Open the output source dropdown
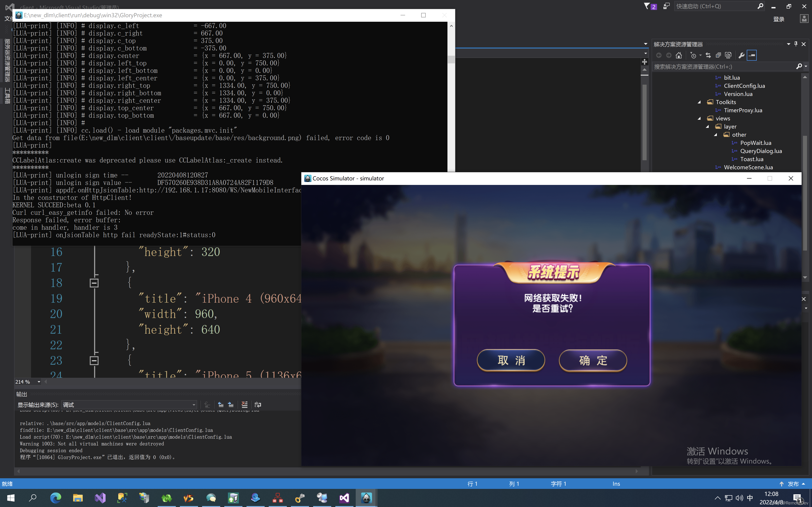The width and height of the screenshot is (812, 507). pos(194,405)
